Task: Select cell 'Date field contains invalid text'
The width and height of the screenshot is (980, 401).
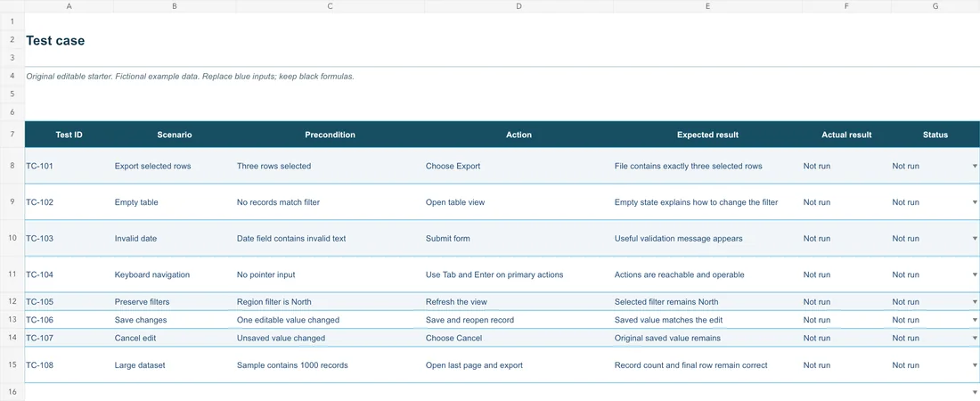Action: (330, 238)
